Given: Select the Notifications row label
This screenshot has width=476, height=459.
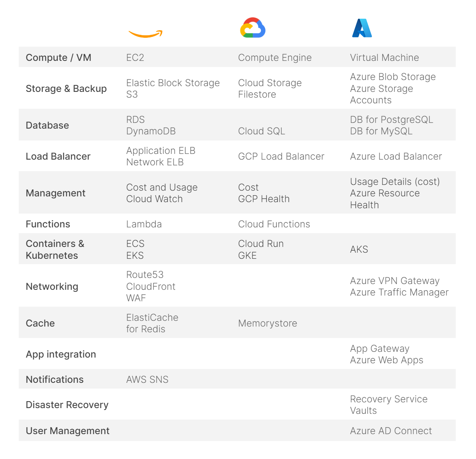Looking at the screenshot, I should [55, 379].
